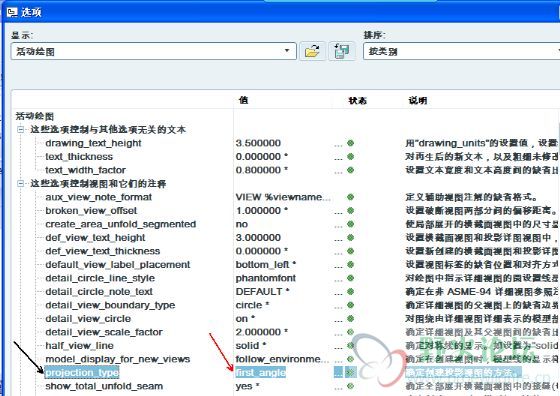
Task: Click the green status dot for create_area_unfold_segmented
Action: click(x=350, y=224)
